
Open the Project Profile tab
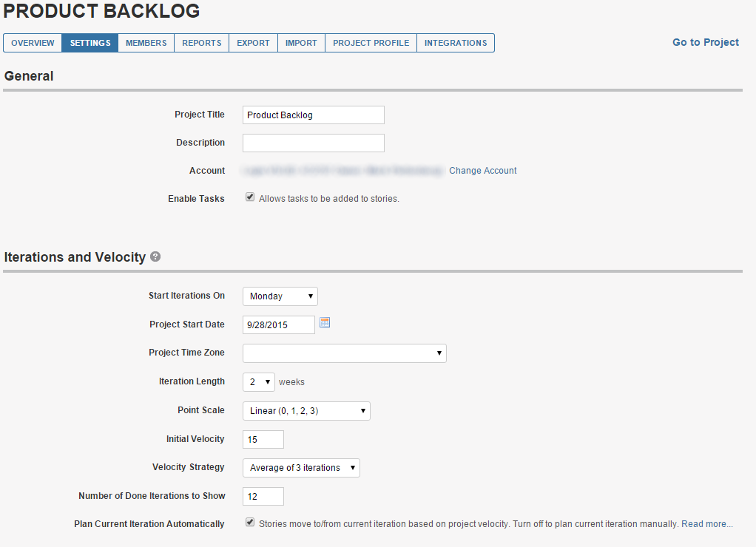point(371,43)
